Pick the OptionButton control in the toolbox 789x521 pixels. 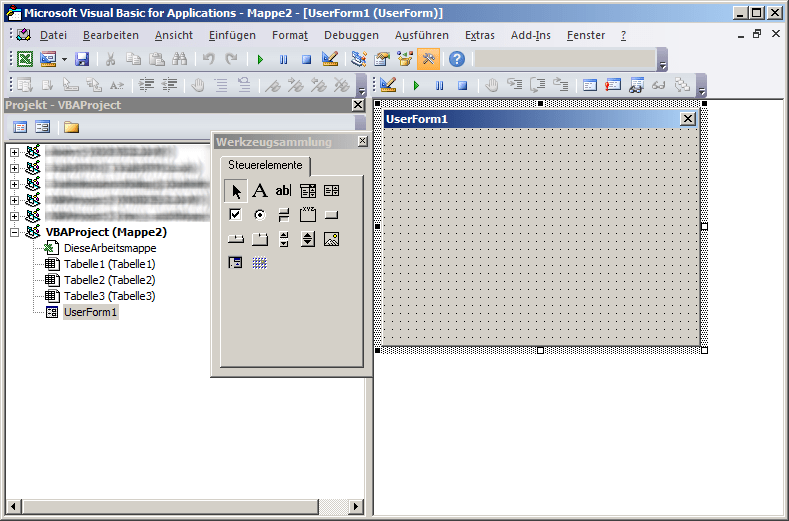click(x=260, y=215)
